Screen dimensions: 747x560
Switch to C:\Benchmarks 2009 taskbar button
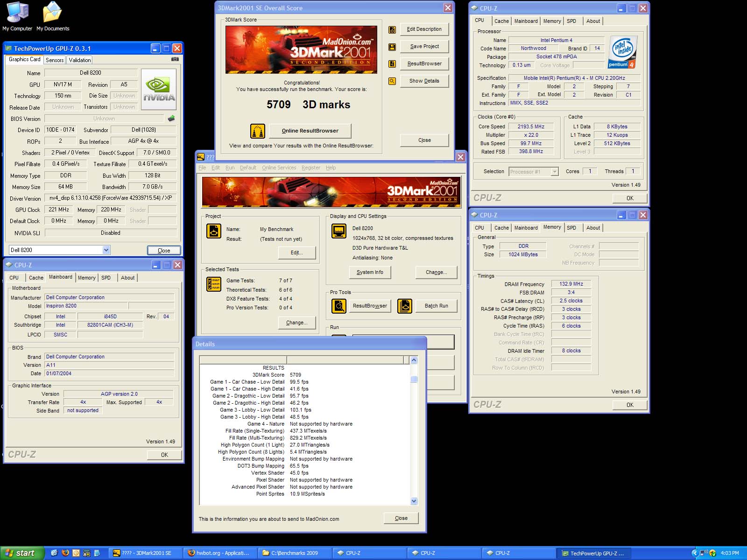(x=294, y=553)
